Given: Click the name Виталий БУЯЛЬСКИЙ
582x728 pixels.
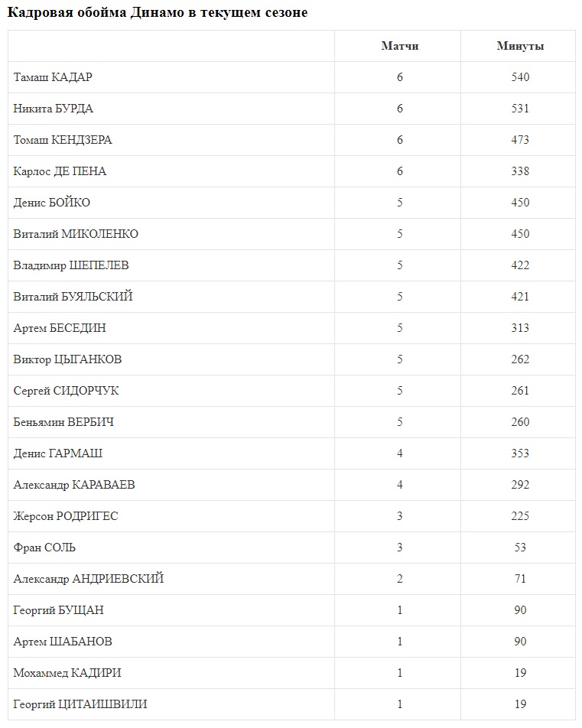Looking at the screenshot, I should pos(73,297).
